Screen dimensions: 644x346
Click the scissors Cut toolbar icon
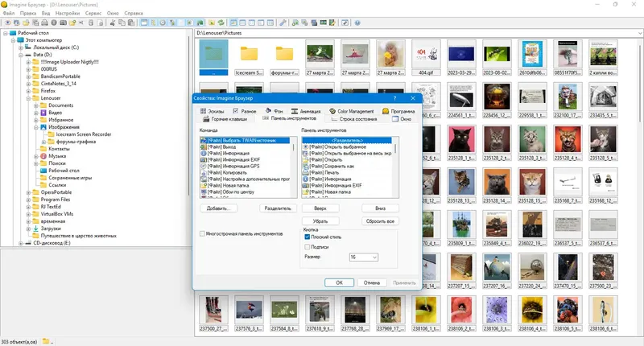click(x=113, y=23)
